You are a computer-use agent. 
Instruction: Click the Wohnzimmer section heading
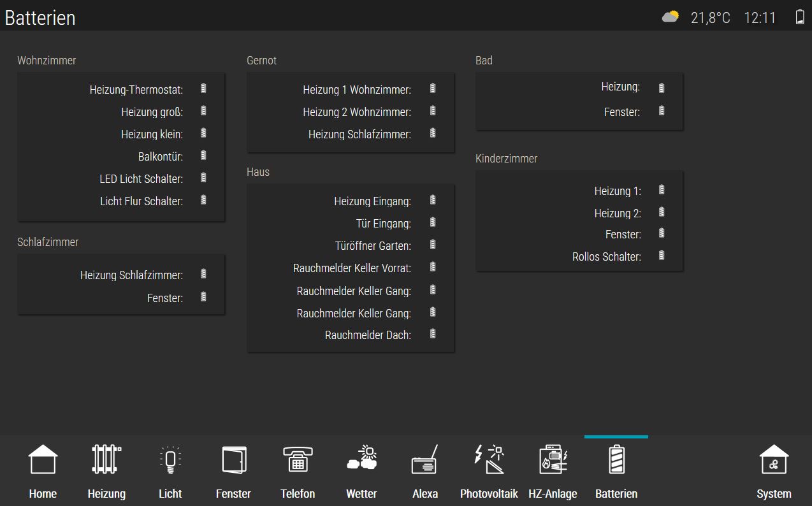pyautogui.click(x=47, y=61)
